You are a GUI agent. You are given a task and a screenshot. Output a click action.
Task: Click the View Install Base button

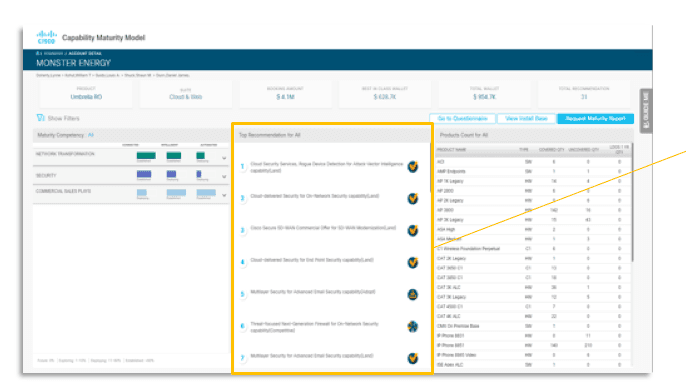pos(526,119)
